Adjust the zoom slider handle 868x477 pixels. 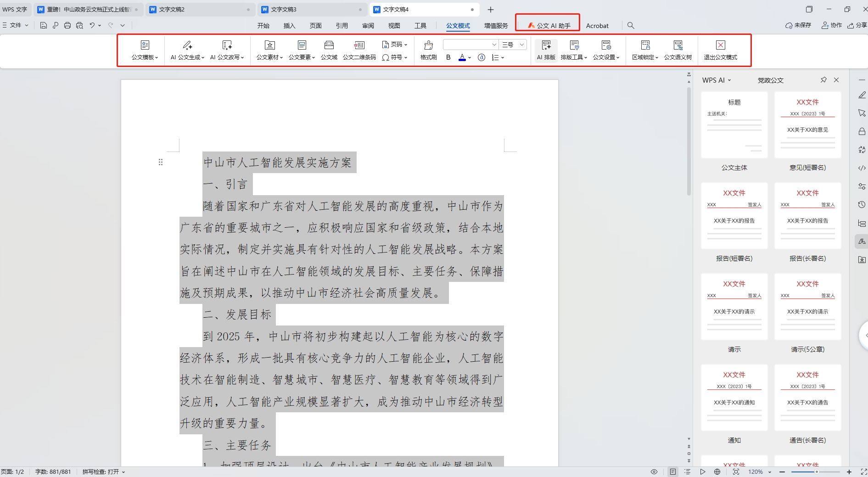[817, 471]
